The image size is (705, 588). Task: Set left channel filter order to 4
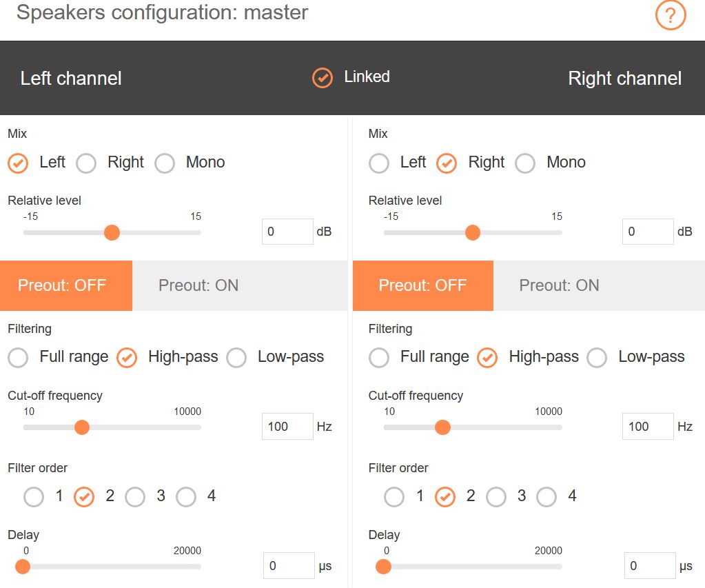pos(186,497)
